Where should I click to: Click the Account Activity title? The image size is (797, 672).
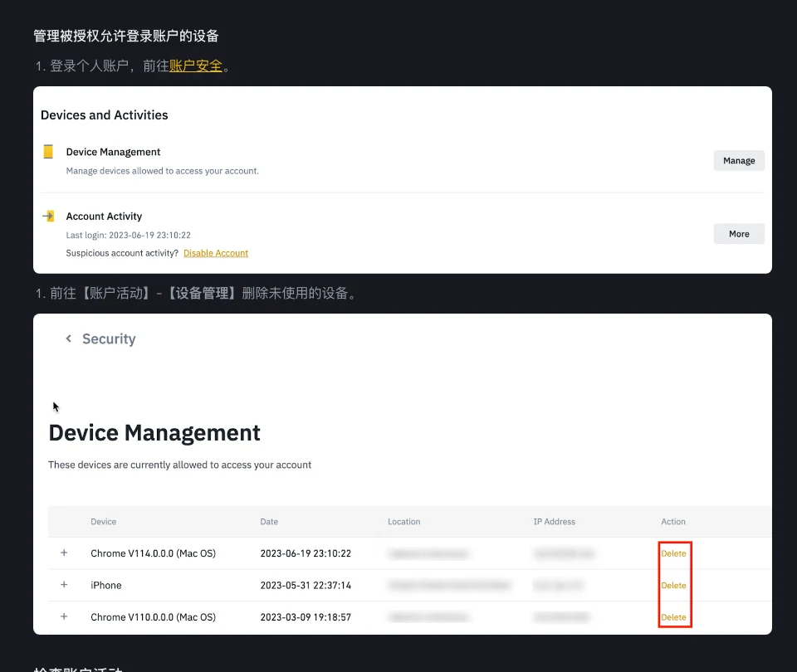(104, 217)
